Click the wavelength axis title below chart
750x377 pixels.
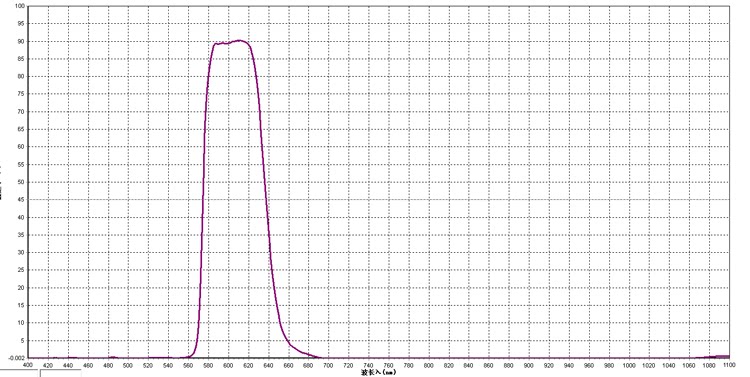379,372
